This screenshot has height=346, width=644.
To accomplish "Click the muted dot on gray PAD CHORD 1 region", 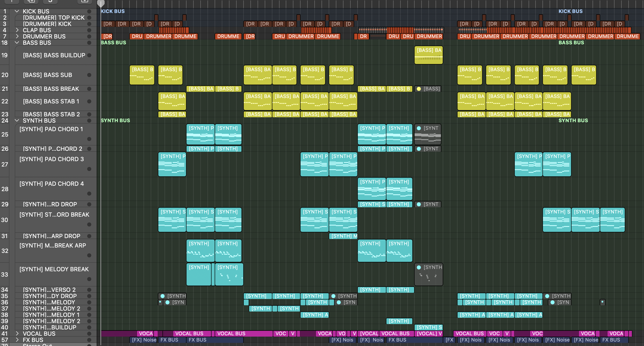I will (419, 128).
